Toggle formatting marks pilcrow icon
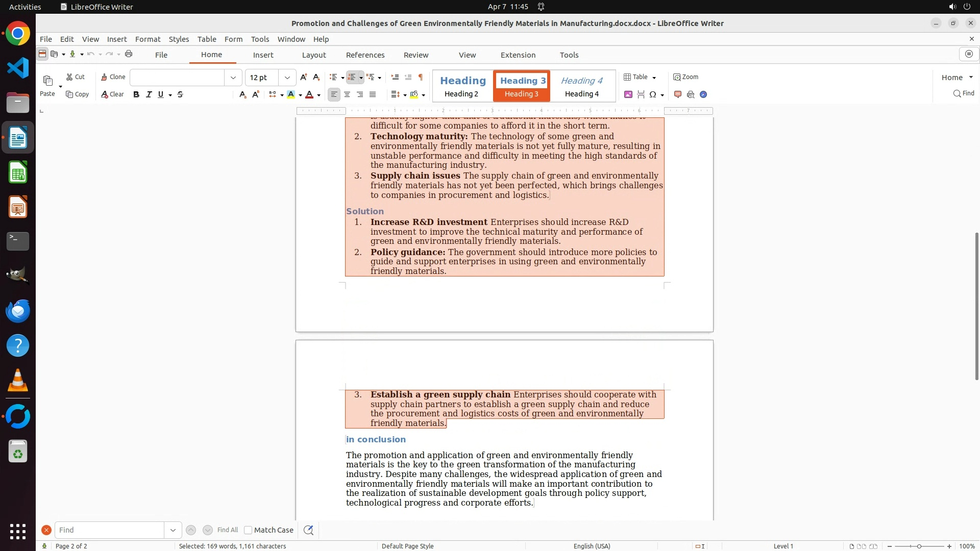The width and height of the screenshot is (980, 551). (421, 77)
